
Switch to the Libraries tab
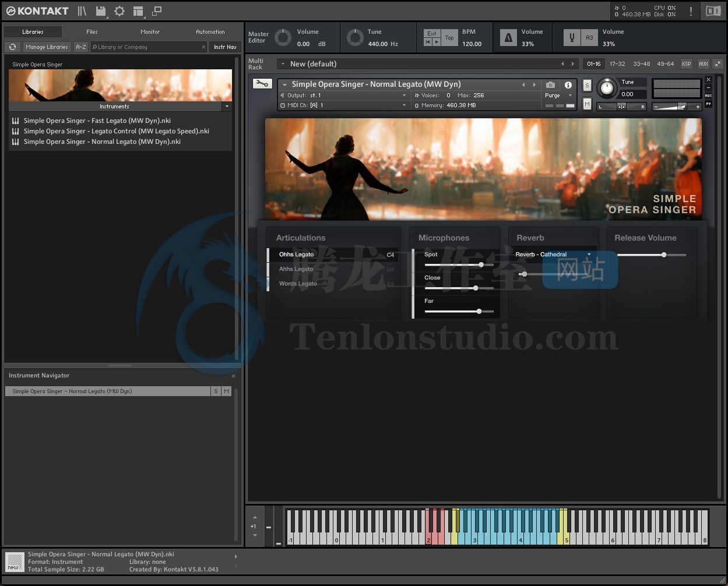click(x=33, y=32)
